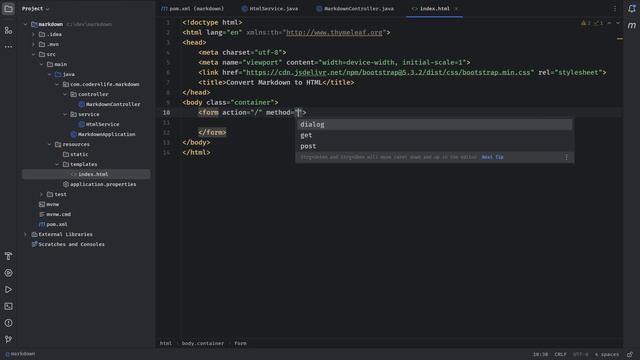This screenshot has width=640, height=360.
Task: Choose 'dialog' completion suggestion
Action: (x=434, y=124)
